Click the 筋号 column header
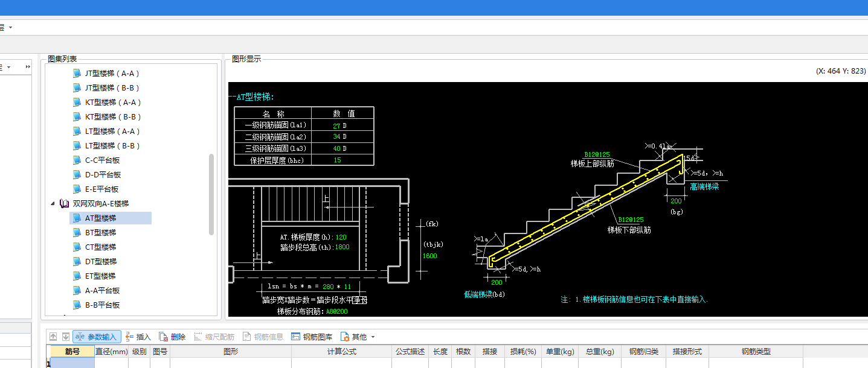 pyautogui.click(x=72, y=352)
